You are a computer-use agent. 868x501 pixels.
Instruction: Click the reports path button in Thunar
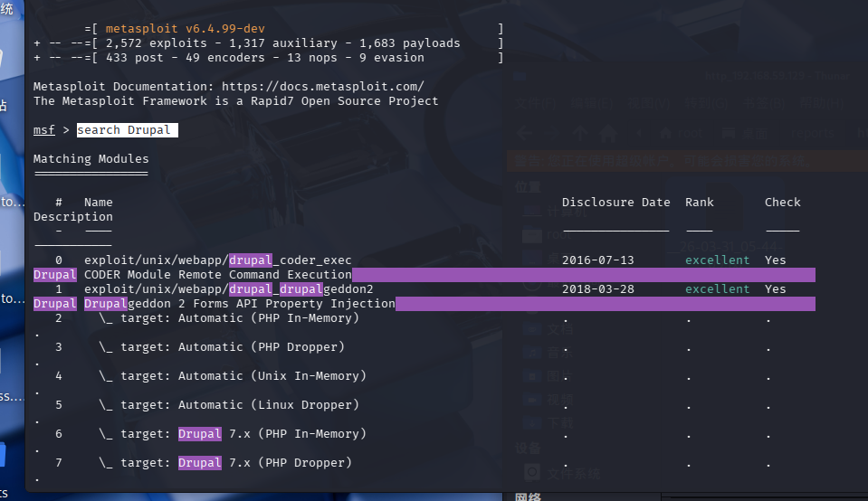[x=813, y=133]
